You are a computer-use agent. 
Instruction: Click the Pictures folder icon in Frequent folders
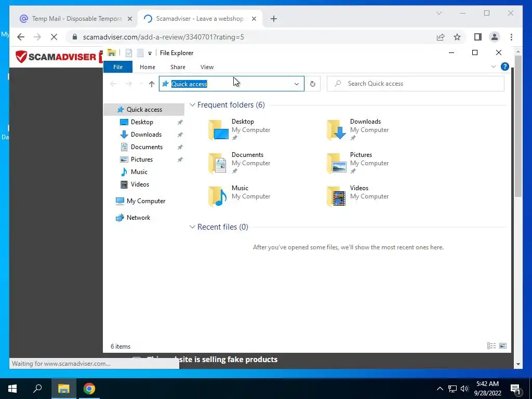[337, 163]
